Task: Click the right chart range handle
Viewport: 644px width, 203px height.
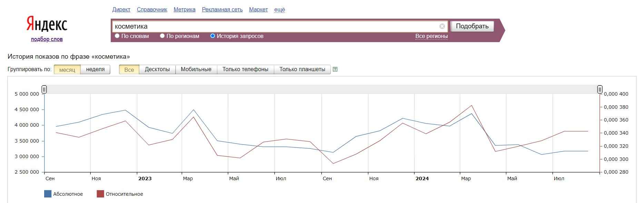Action: [x=600, y=89]
